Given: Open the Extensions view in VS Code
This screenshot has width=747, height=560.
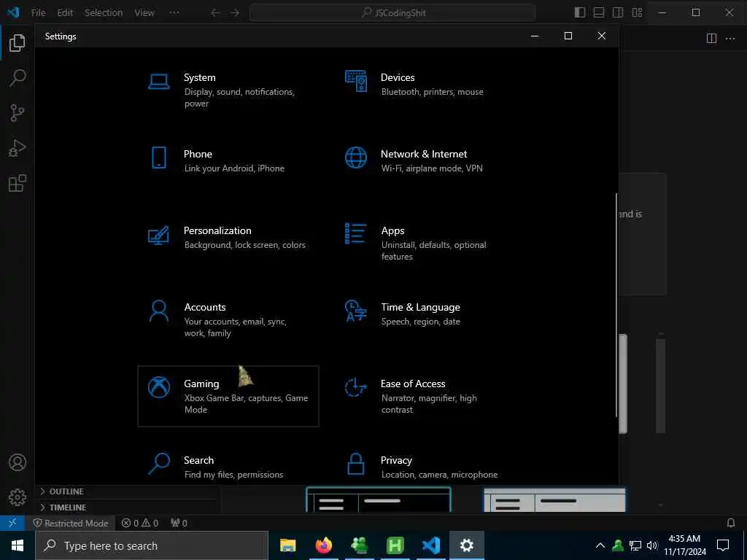Looking at the screenshot, I should coord(18,183).
